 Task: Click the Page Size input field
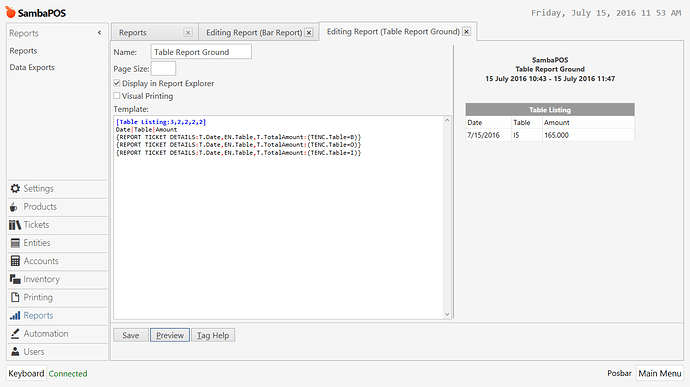pos(163,68)
